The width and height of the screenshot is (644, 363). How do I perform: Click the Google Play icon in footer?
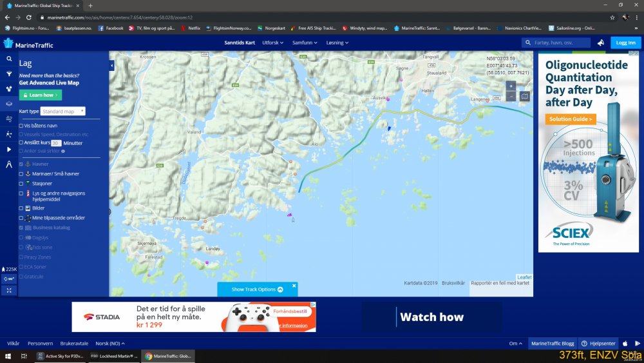637,343
